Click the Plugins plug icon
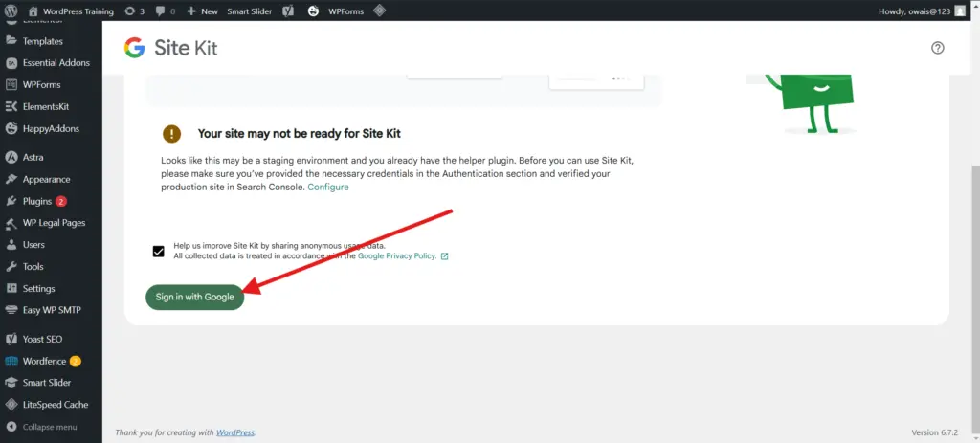 pyautogui.click(x=11, y=201)
